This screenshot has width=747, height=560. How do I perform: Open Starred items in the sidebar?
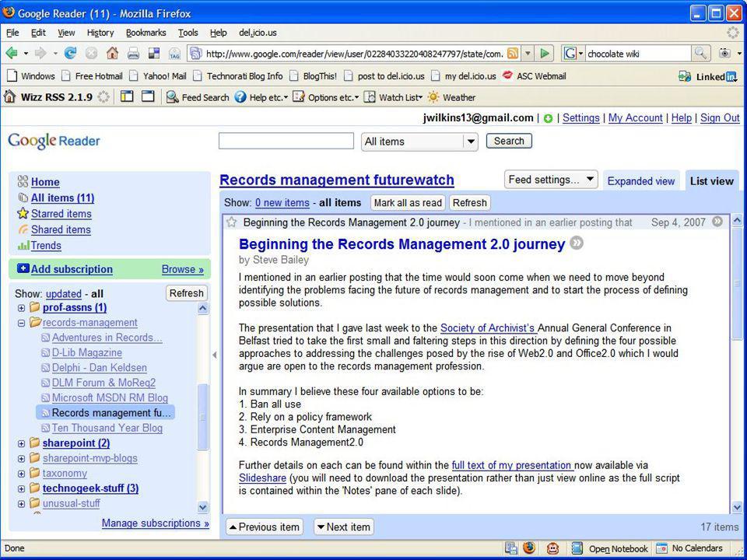click(x=61, y=214)
